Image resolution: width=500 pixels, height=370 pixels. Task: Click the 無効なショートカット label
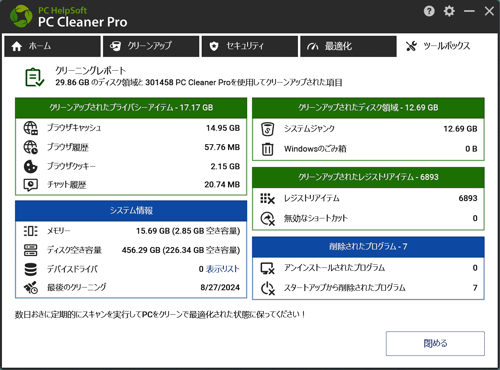[316, 218]
